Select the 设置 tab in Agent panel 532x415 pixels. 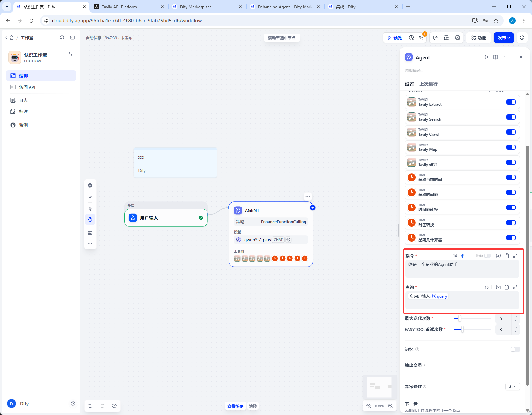(x=409, y=84)
